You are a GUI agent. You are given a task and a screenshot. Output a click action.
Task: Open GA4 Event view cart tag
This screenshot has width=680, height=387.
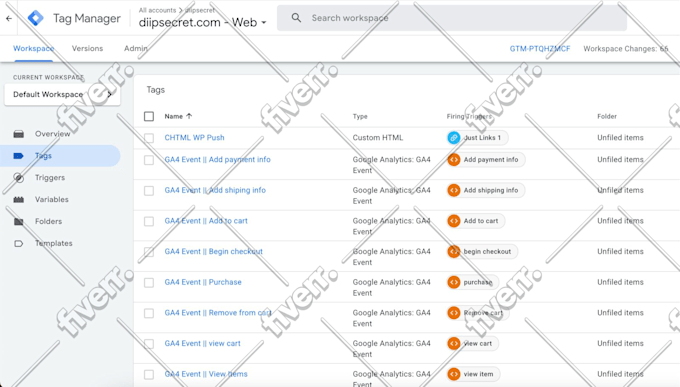[202, 343]
